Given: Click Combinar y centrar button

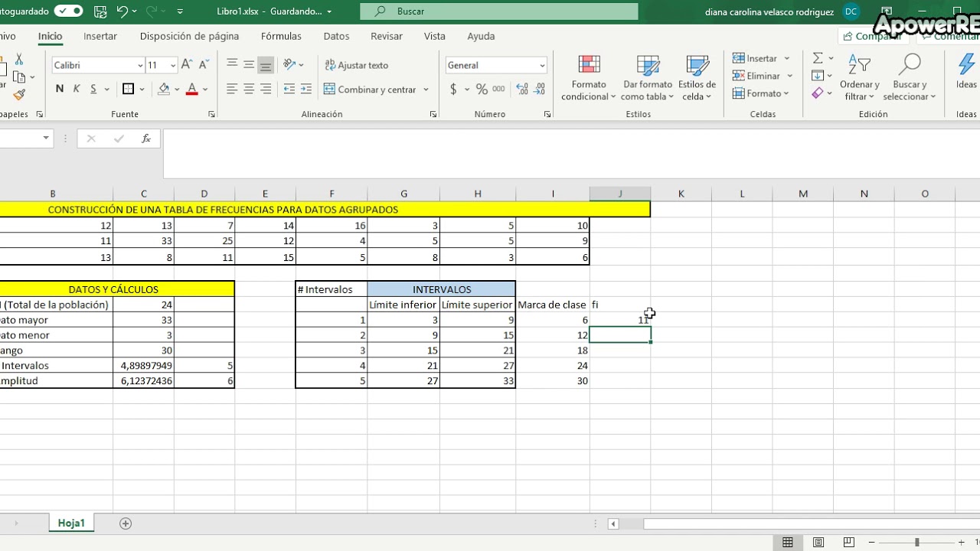Looking at the screenshot, I should (x=371, y=90).
